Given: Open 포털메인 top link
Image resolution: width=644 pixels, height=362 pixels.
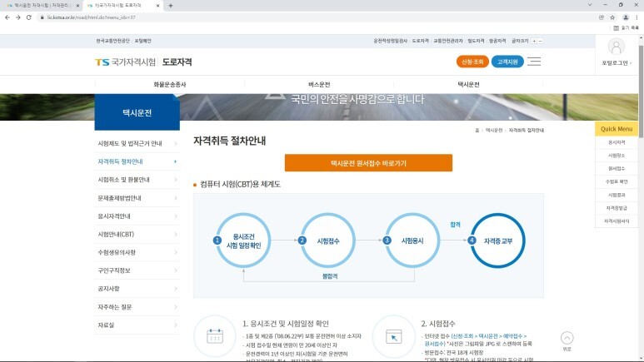Looking at the screenshot, I should [142, 41].
